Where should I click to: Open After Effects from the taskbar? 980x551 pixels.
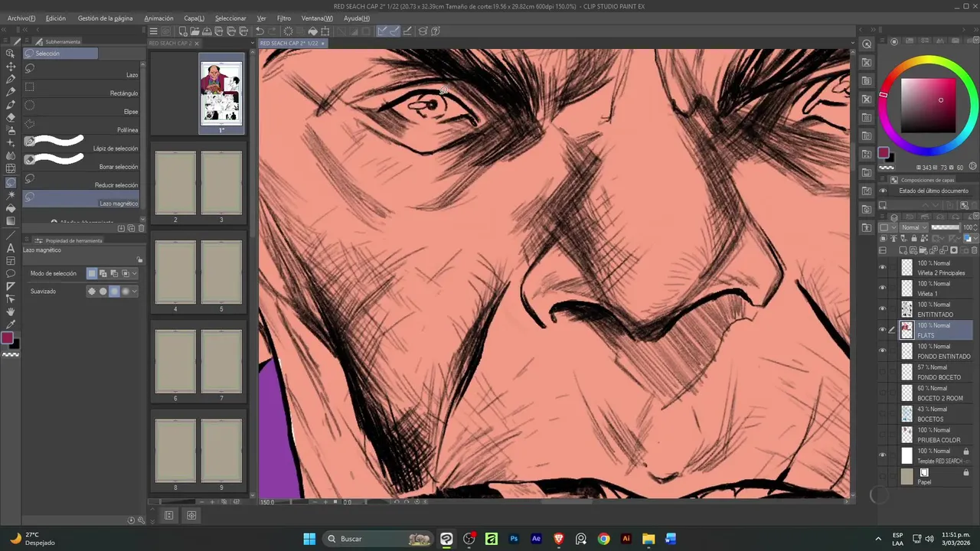pyautogui.click(x=536, y=539)
